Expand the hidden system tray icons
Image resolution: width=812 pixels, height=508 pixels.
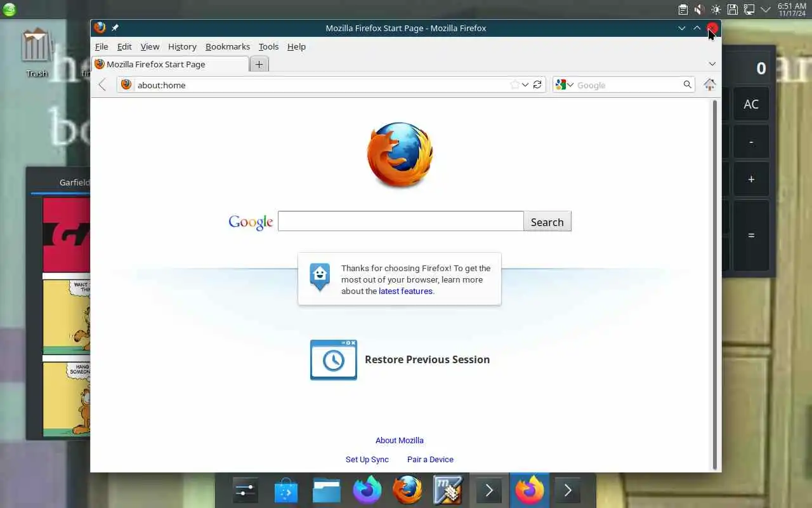click(766, 10)
